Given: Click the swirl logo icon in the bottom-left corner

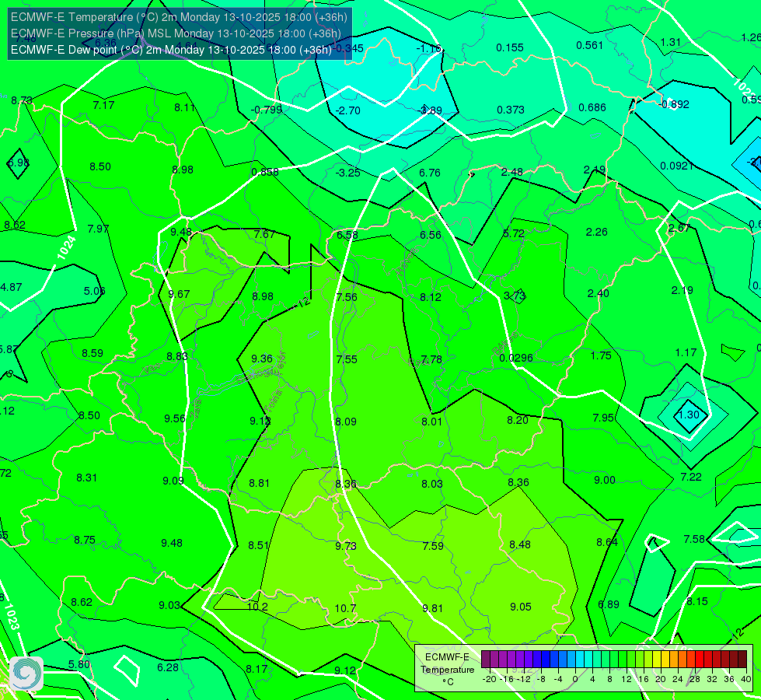Looking at the screenshot, I should click(x=26, y=674).
